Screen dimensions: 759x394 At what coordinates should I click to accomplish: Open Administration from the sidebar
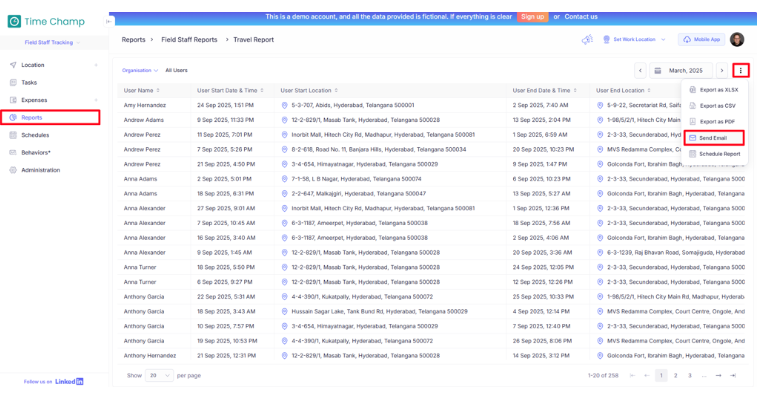point(40,170)
